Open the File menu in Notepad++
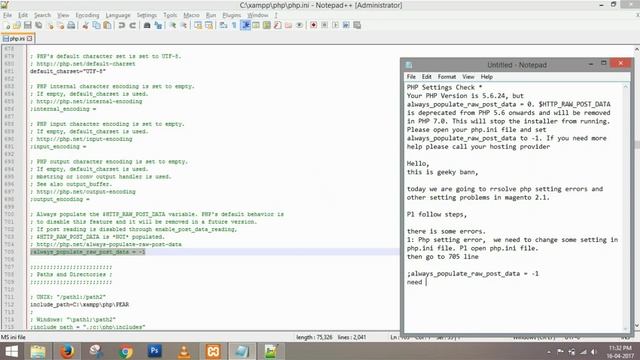Image resolution: width=640 pixels, height=360 pixels. tap(7, 15)
